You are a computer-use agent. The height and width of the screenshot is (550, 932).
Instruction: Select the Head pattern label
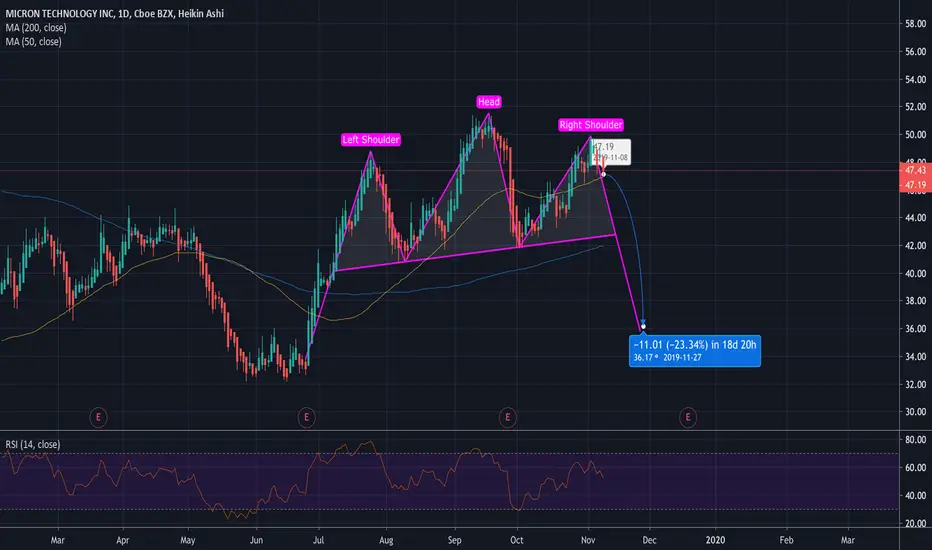489,102
